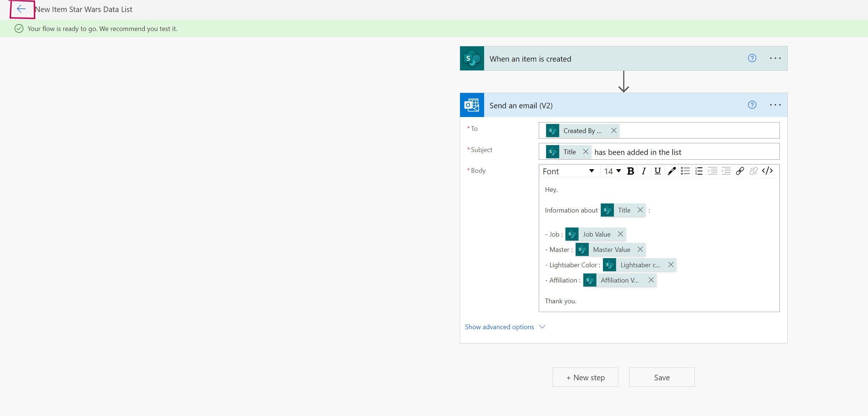Screen dimensions: 868x416
Task: Insert a hyperlink in the body
Action: click(740, 171)
